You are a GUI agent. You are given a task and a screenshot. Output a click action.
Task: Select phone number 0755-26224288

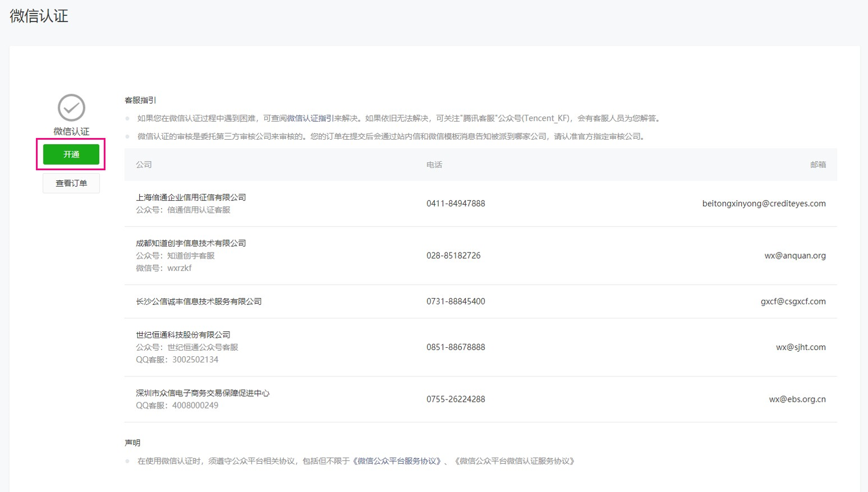click(456, 399)
